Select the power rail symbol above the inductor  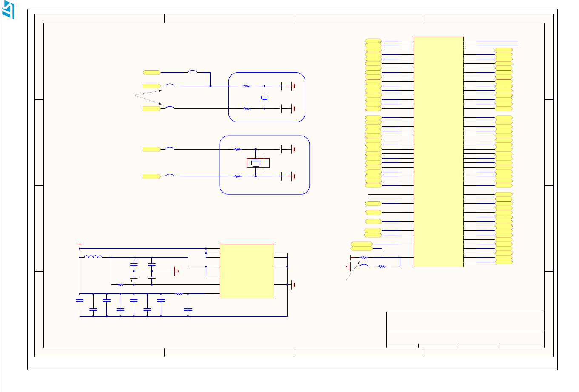click(x=79, y=245)
